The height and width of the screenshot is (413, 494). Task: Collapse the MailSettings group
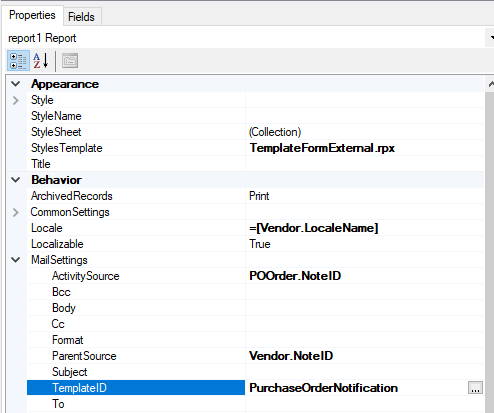pos(16,260)
